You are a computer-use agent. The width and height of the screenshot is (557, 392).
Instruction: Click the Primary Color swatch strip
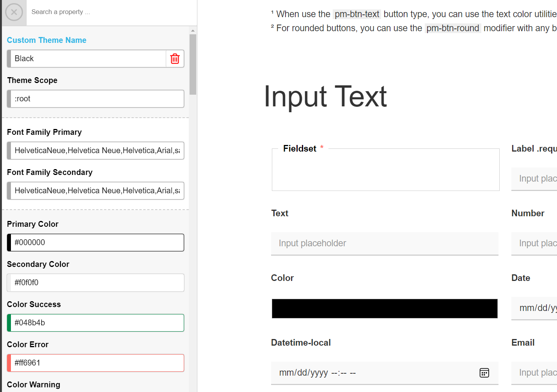pos(8,242)
